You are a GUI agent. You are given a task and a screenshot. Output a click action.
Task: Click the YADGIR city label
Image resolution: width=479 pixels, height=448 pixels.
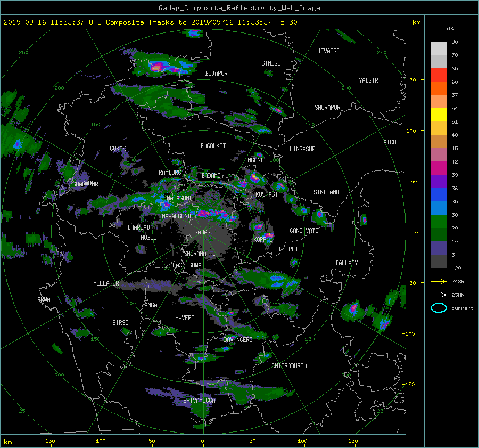(x=368, y=80)
